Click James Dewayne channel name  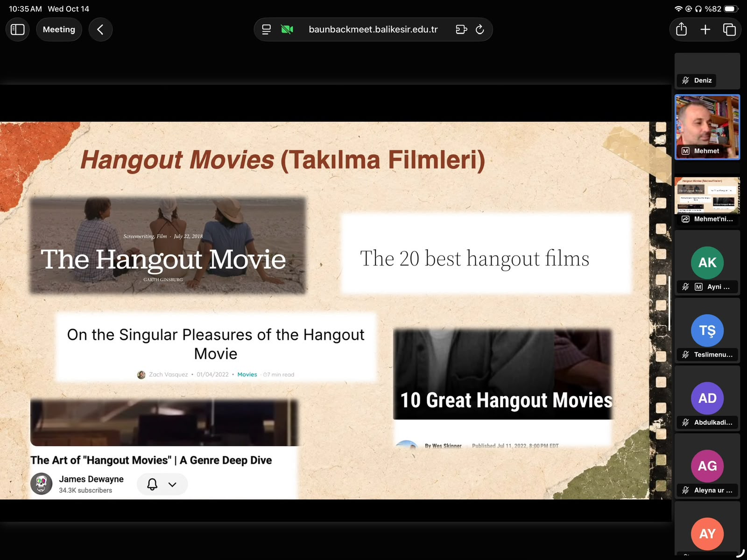[x=91, y=479]
